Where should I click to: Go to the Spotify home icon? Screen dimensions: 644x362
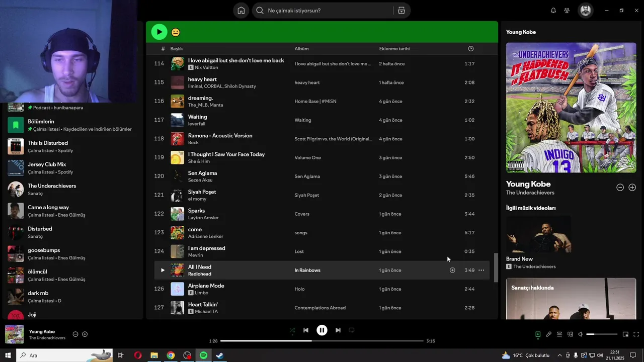coord(241,11)
